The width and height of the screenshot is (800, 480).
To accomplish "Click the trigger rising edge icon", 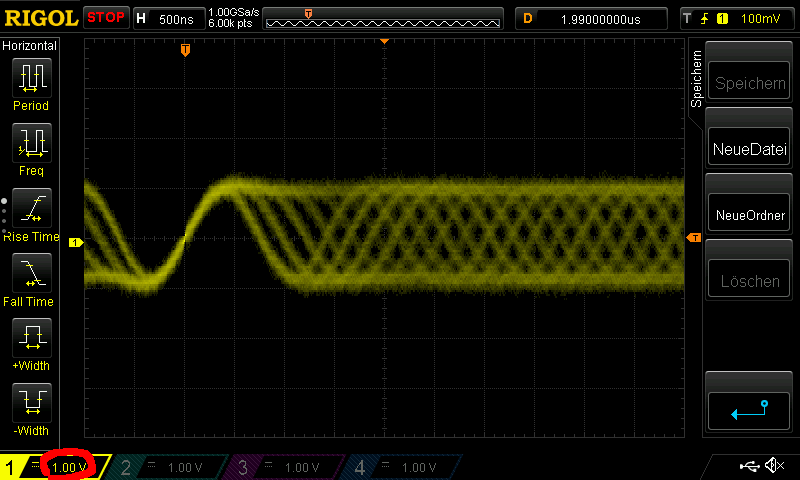I will tap(705, 19).
